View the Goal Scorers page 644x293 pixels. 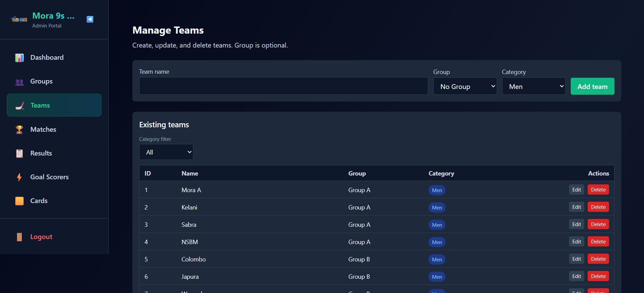[x=54, y=177]
